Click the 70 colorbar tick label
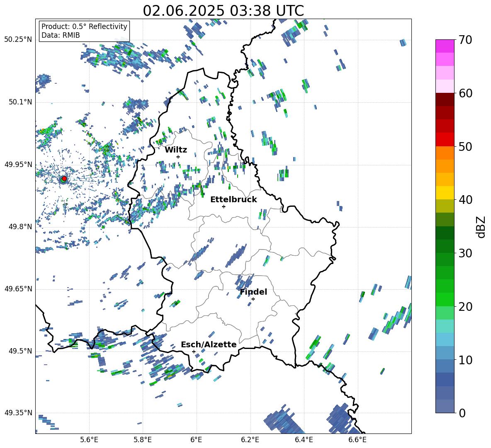The width and height of the screenshot is (491, 448). click(465, 40)
